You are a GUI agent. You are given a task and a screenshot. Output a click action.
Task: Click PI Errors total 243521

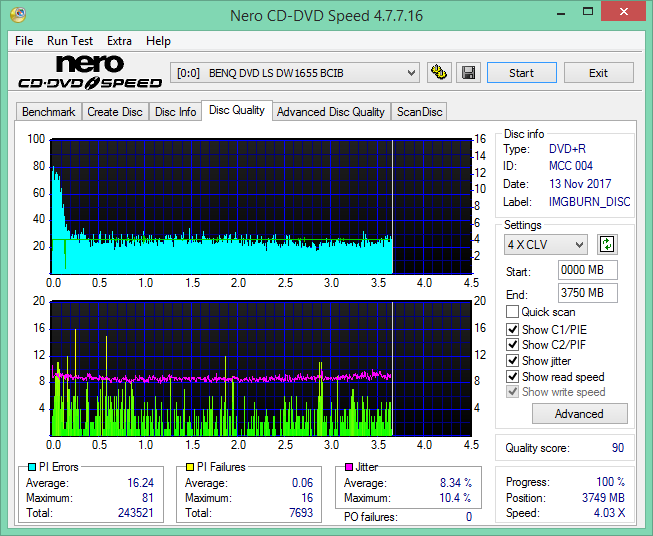point(136,513)
